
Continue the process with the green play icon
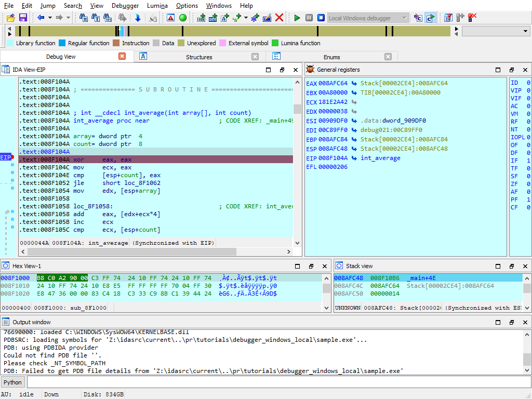pyautogui.click(x=296, y=17)
